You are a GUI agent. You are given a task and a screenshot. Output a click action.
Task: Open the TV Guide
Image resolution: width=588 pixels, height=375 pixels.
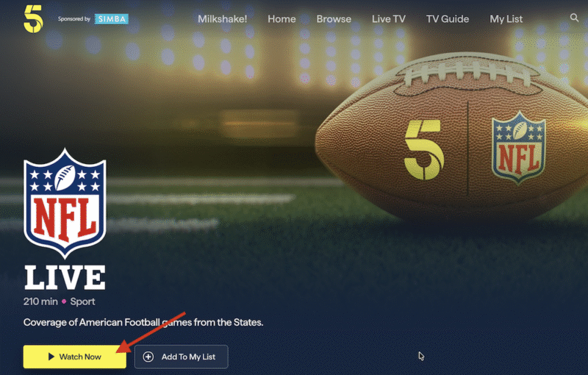click(448, 19)
